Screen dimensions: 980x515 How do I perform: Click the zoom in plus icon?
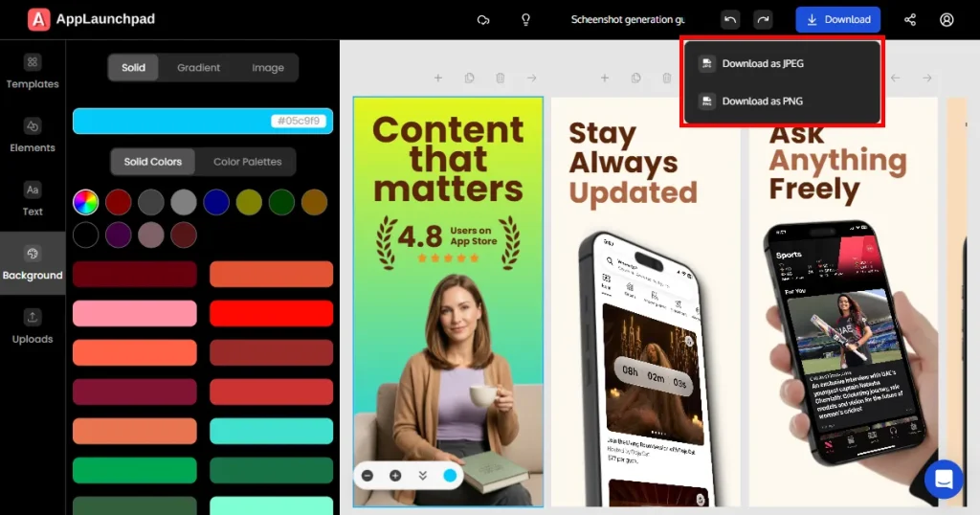click(x=395, y=476)
